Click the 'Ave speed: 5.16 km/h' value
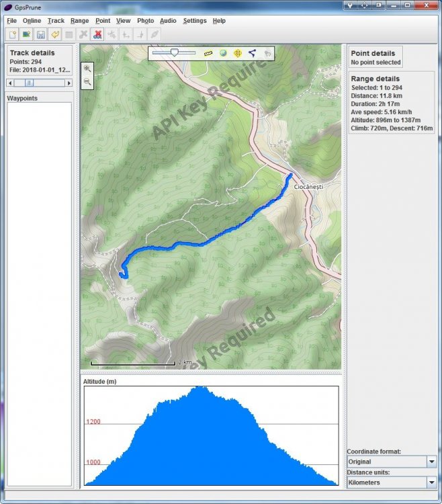The height and width of the screenshot is (504, 442). pos(382,112)
